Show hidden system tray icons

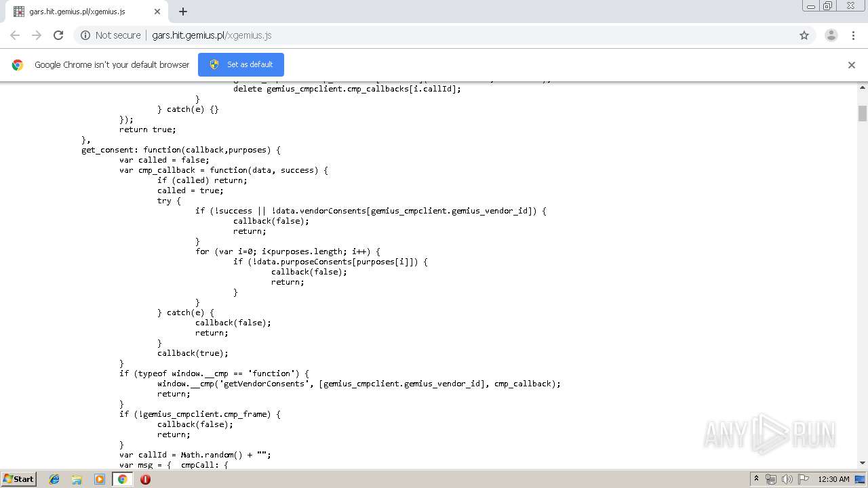click(756, 479)
